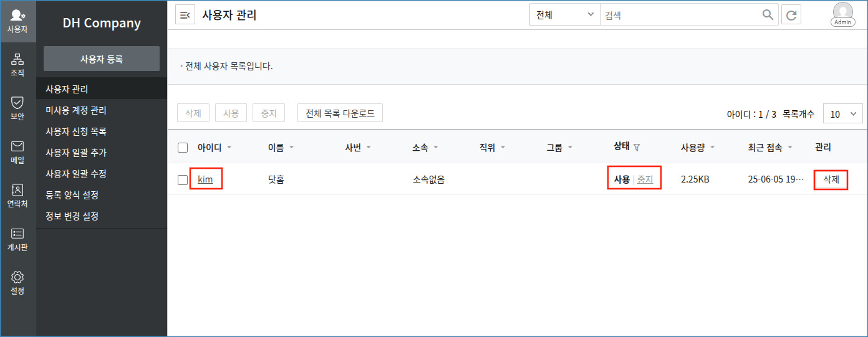Expand the 전체 search scope dropdown
Screen dimensions: 868x337
[564, 15]
